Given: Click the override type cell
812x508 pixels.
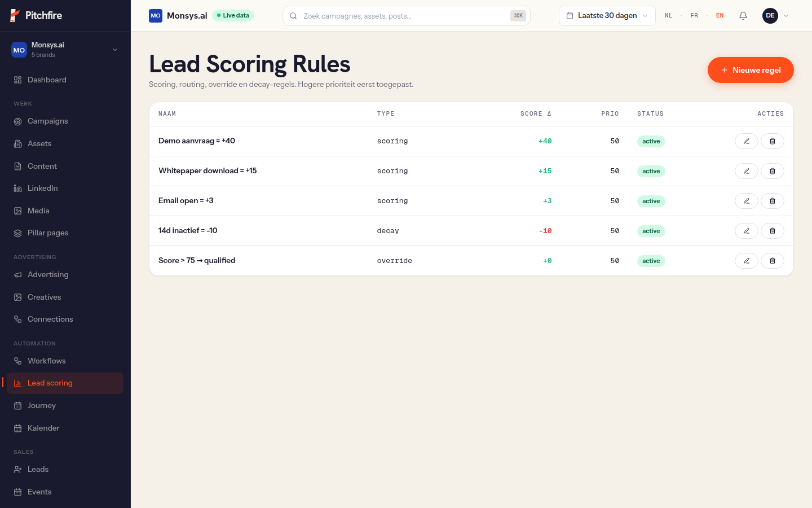Looking at the screenshot, I should point(395,261).
